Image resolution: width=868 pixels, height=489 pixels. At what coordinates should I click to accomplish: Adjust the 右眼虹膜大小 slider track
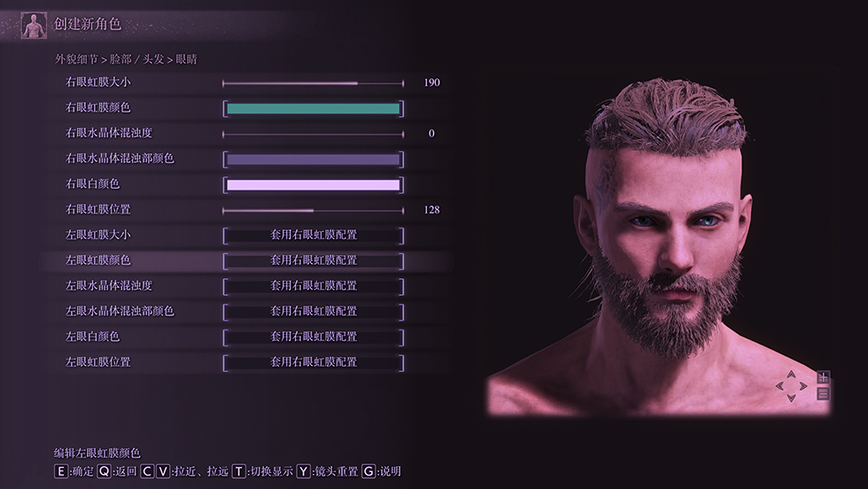[314, 83]
